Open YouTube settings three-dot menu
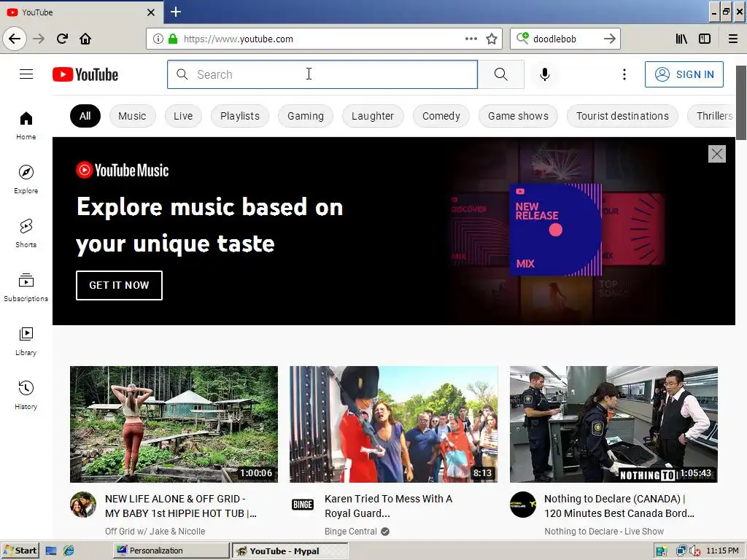The height and width of the screenshot is (560, 747). [x=624, y=74]
